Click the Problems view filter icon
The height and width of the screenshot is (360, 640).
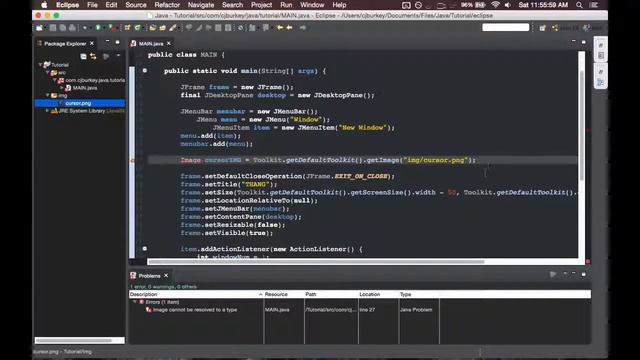coord(553,274)
